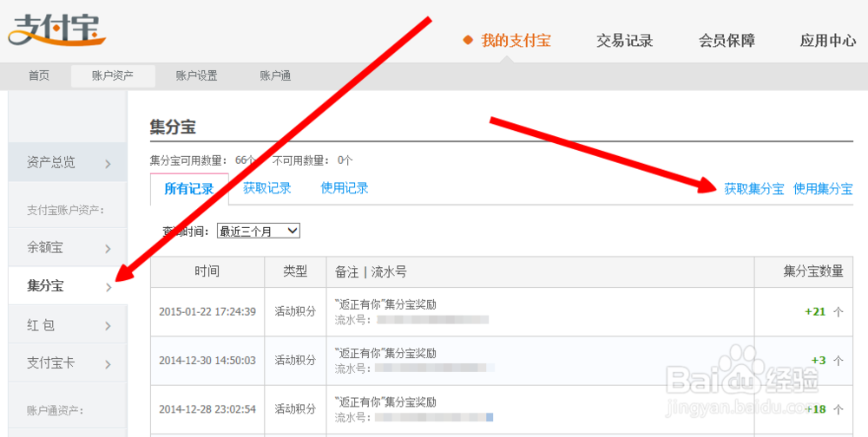Click the 类型 column header
Screen dimensions: 868x437
[x=295, y=271]
